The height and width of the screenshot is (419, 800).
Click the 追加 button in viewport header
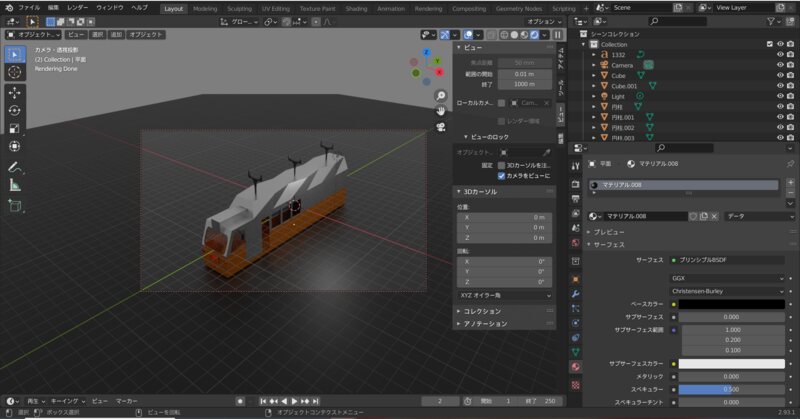[116, 34]
